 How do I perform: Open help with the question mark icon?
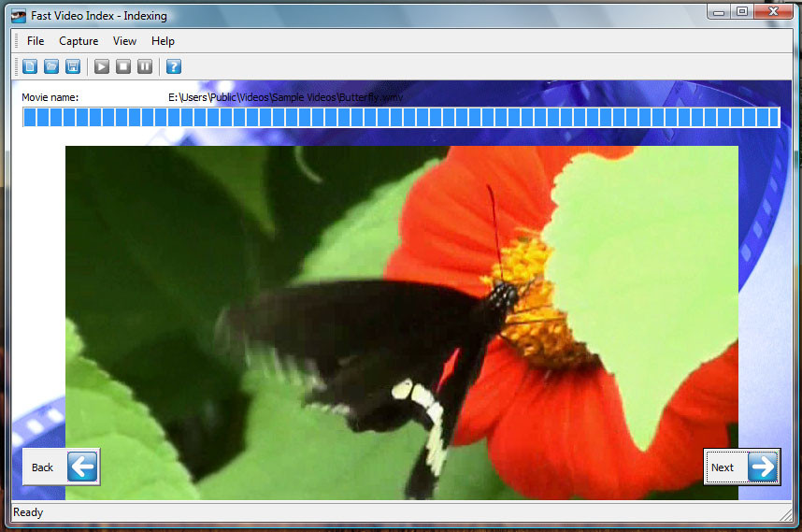click(173, 66)
